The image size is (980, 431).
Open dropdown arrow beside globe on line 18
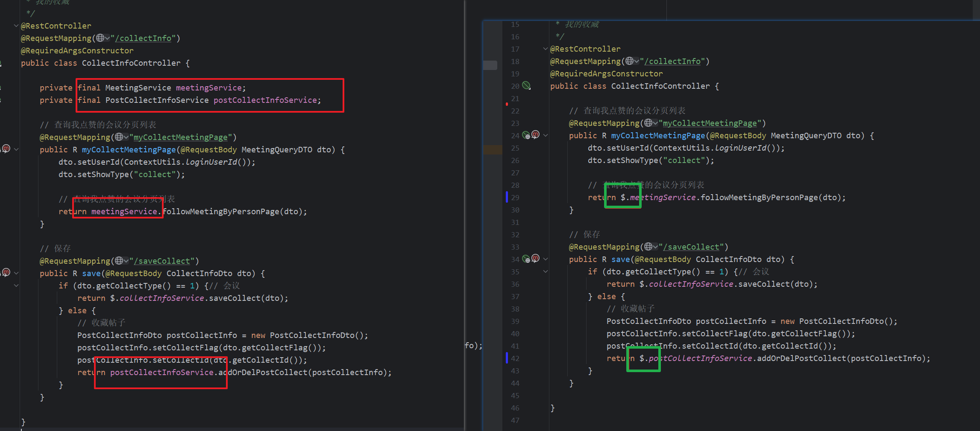[x=637, y=61]
